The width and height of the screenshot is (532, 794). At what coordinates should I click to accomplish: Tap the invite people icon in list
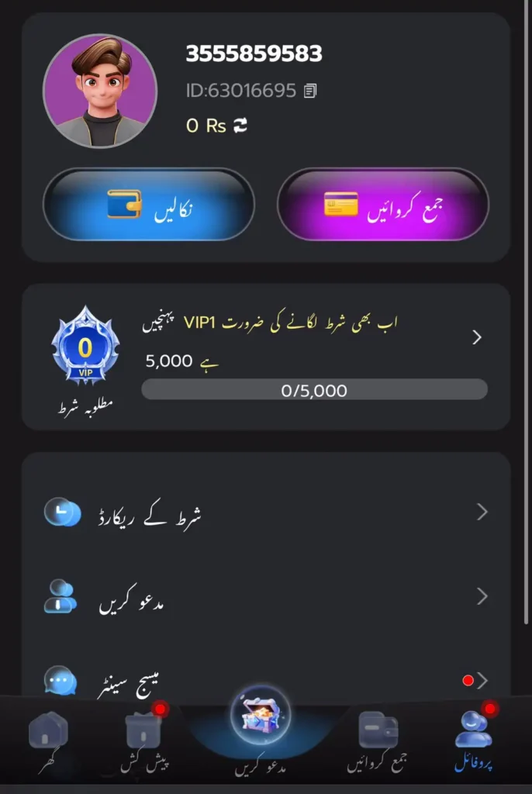60,596
